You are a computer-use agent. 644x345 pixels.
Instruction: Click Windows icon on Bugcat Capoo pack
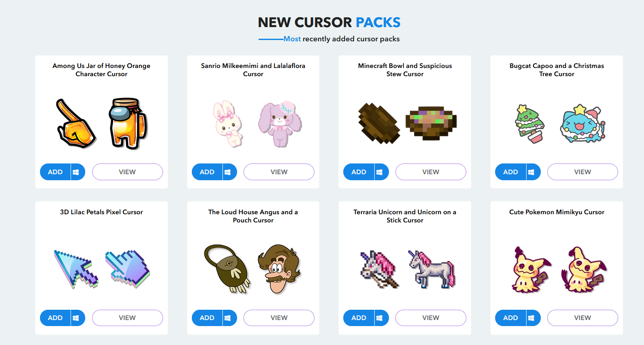(531, 172)
